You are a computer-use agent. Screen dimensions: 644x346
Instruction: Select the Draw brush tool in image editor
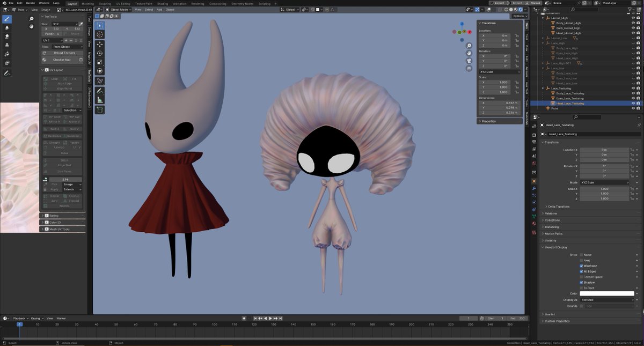coord(7,19)
